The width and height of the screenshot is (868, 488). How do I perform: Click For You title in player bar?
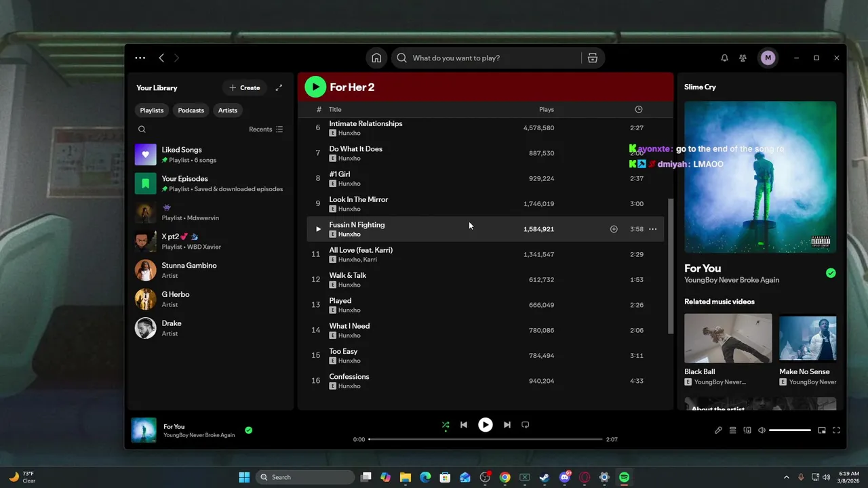click(174, 426)
